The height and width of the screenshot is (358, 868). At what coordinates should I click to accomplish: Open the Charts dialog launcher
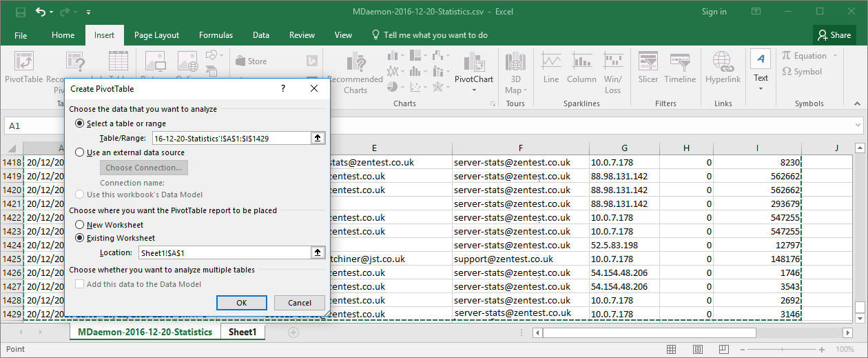pos(493,103)
